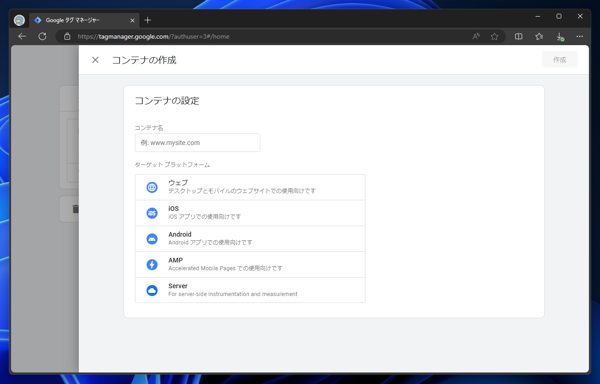Viewport: 600px width, 384px height.
Task: Click the Android robot icon
Action: pyautogui.click(x=152, y=239)
